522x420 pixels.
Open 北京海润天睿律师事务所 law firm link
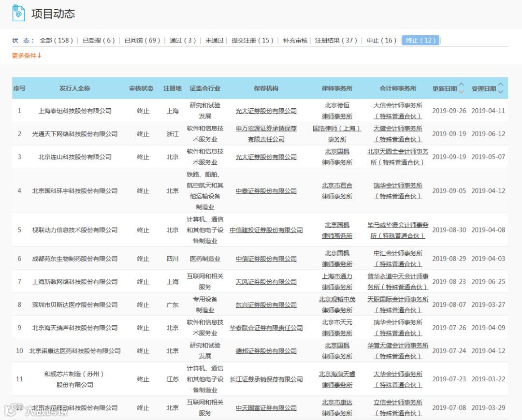click(337, 379)
